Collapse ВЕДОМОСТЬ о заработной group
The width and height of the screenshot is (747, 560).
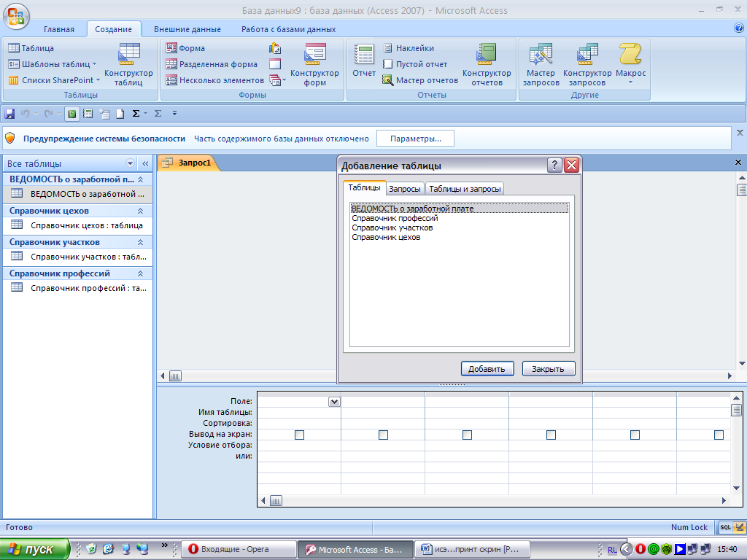click(x=141, y=179)
